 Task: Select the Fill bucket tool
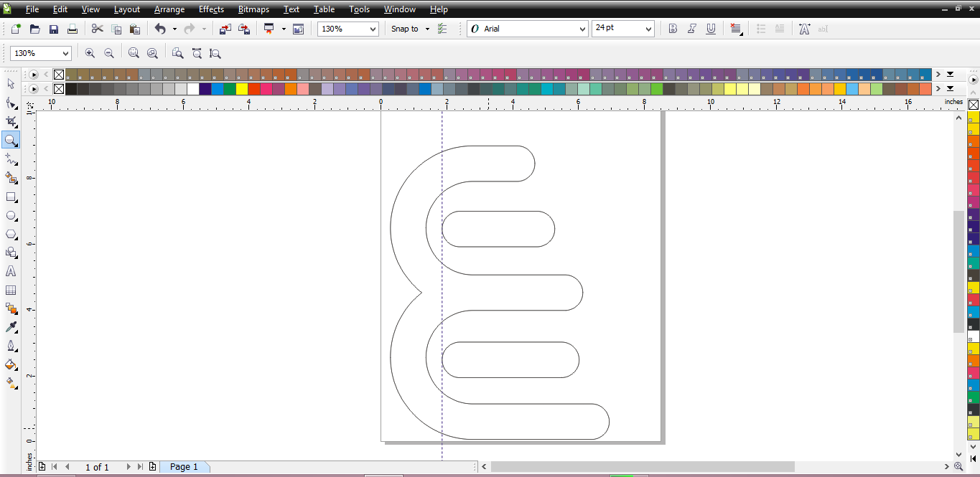(x=11, y=364)
